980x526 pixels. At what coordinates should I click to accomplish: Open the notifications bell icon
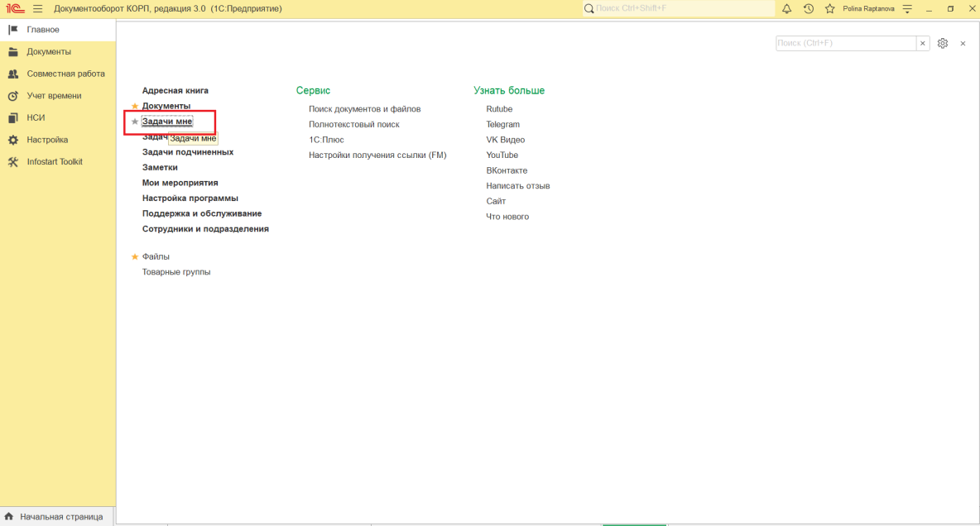coord(787,8)
